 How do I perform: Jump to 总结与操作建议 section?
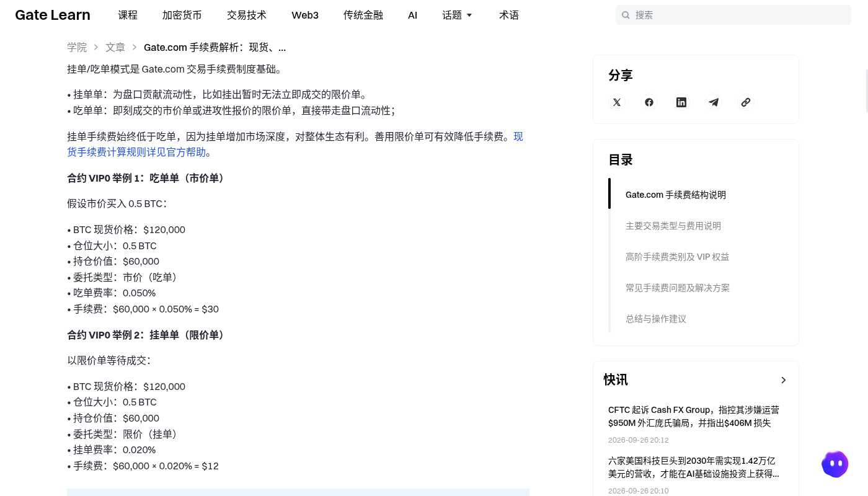[656, 319]
